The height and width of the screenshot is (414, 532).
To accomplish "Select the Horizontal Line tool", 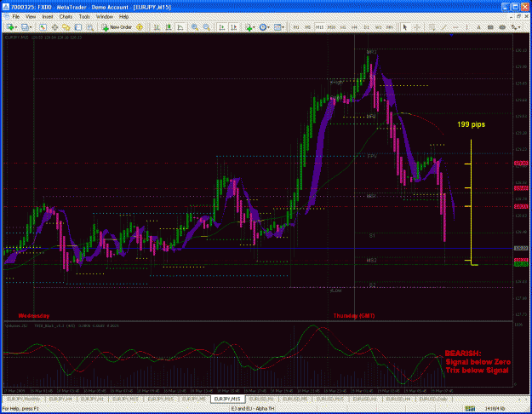I will pyautogui.click(x=455, y=27).
